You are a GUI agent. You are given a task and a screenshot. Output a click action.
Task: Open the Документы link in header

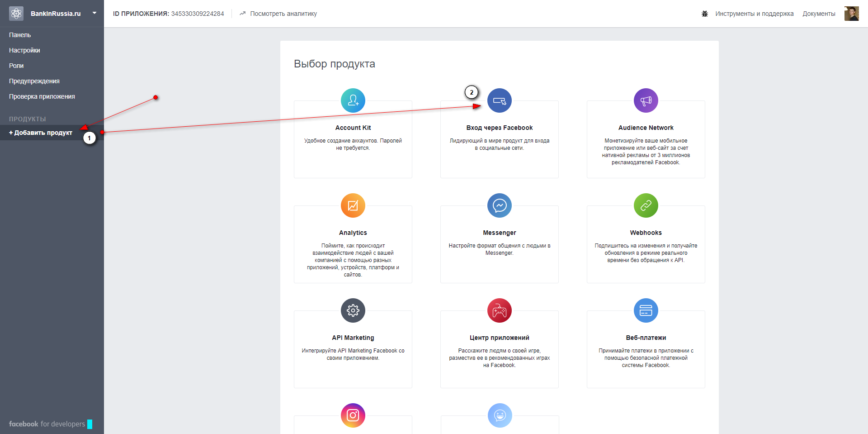point(819,14)
